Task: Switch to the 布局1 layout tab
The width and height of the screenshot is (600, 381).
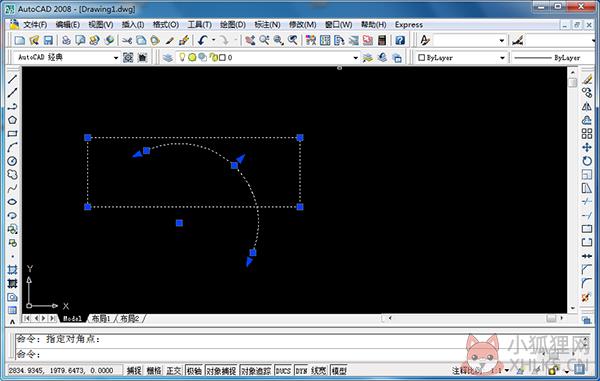Action: (101, 318)
